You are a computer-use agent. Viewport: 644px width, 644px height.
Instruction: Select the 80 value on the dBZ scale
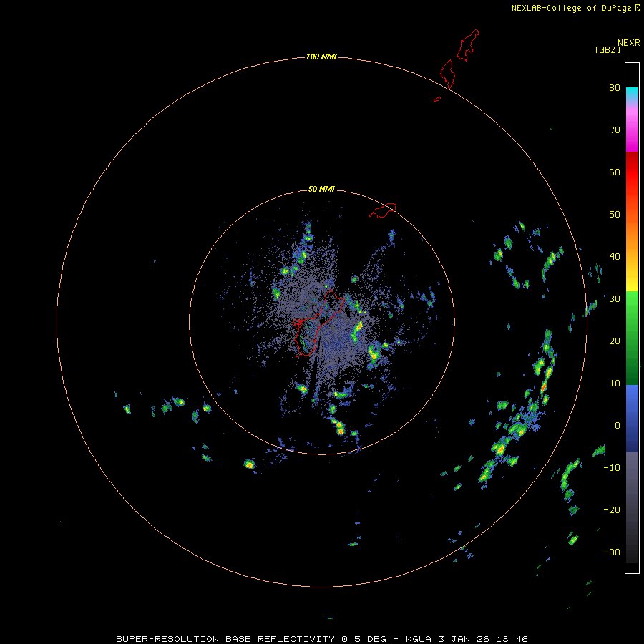615,87
